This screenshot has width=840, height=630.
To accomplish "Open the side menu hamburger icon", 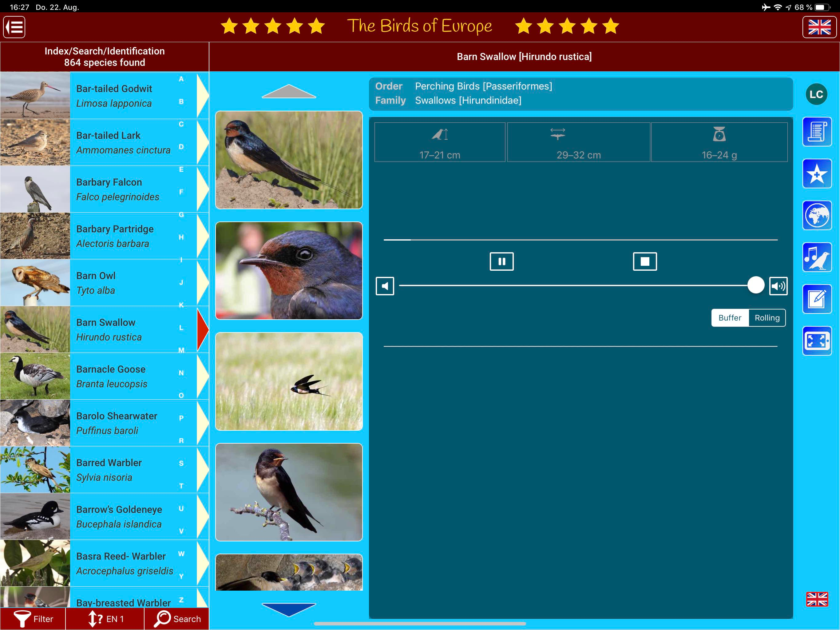I will [x=14, y=27].
